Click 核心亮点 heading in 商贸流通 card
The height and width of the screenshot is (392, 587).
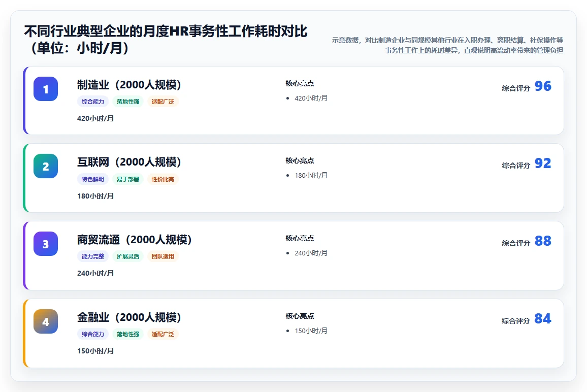point(300,239)
